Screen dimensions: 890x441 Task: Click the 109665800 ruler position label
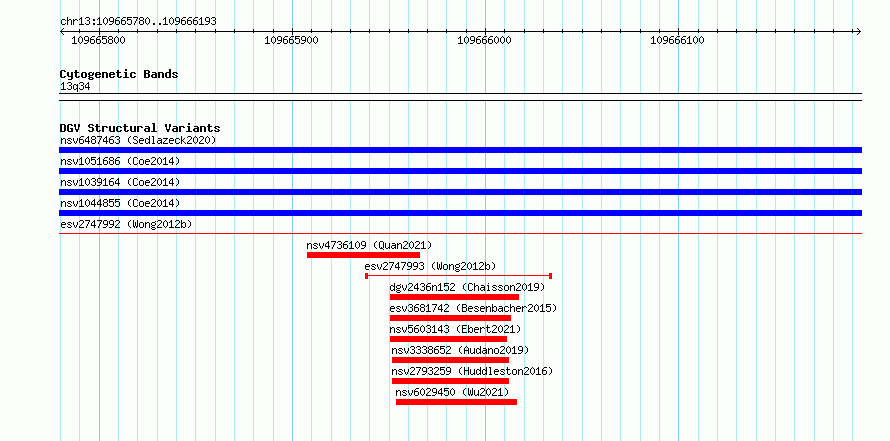[x=98, y=40]
